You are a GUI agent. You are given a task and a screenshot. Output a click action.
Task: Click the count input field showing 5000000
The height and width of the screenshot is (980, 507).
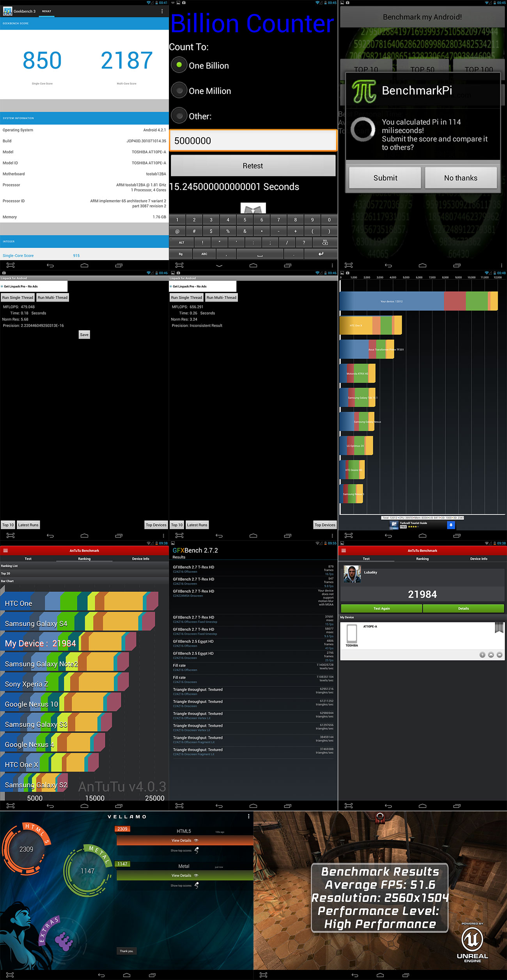(x=253, y=141)
